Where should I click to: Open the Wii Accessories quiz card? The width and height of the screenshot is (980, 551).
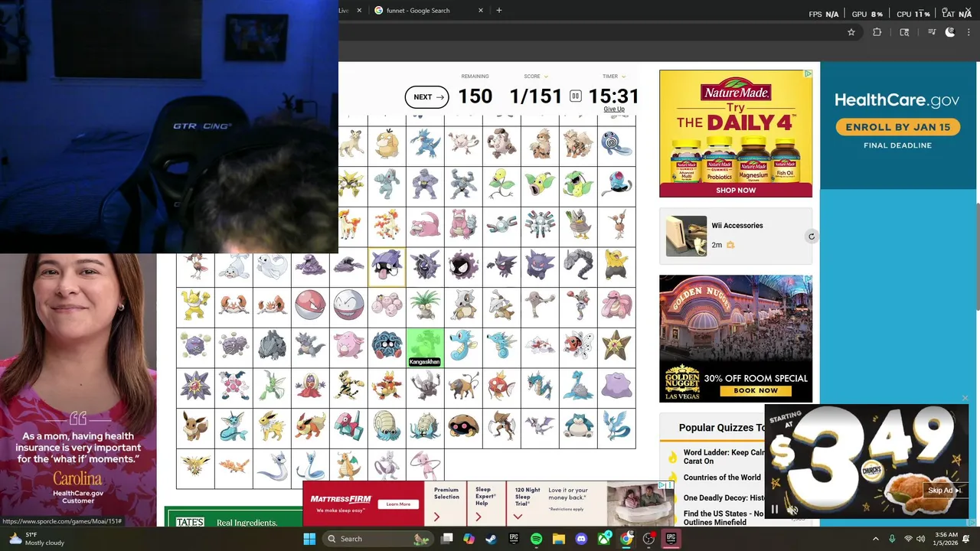point(736,236)
